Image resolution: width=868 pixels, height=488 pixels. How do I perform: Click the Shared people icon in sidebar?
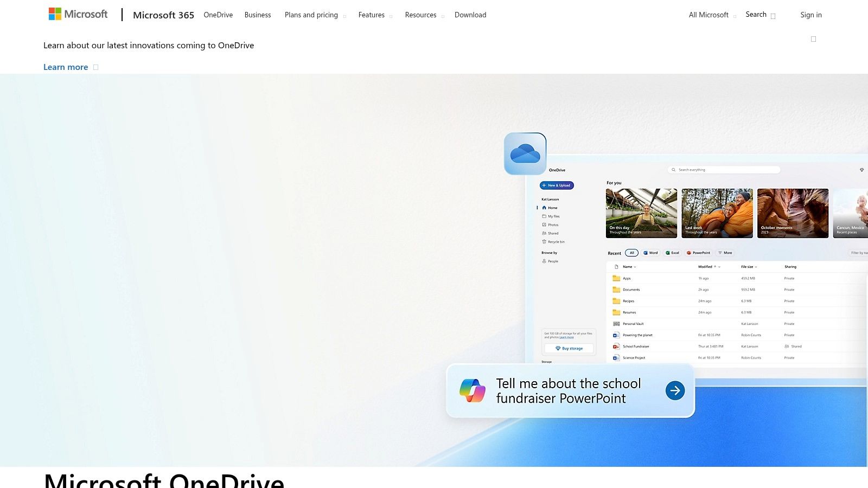[544, 233]
